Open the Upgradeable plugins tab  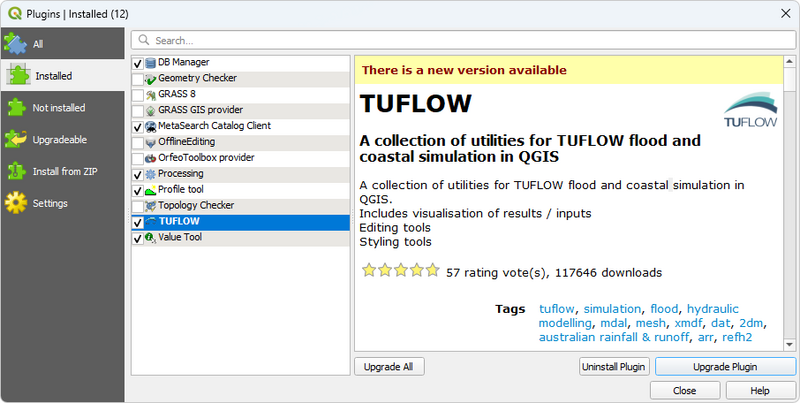pos(60,140)
